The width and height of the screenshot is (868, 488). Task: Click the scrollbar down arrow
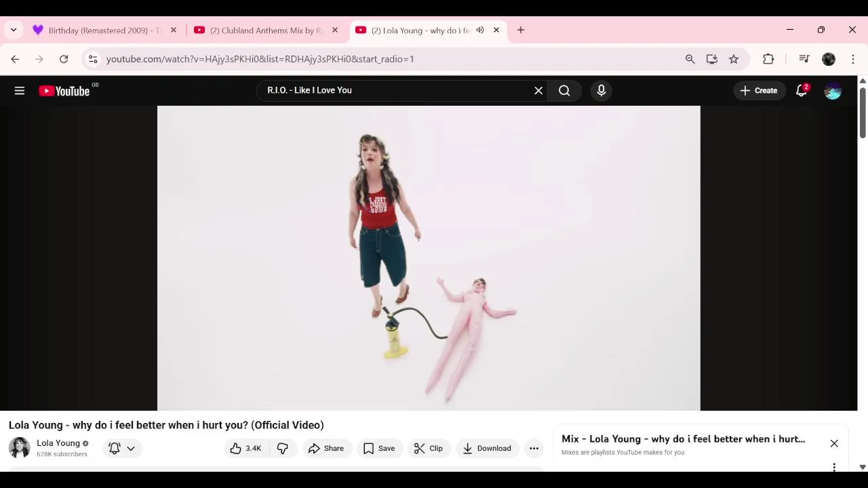point(863,467)
